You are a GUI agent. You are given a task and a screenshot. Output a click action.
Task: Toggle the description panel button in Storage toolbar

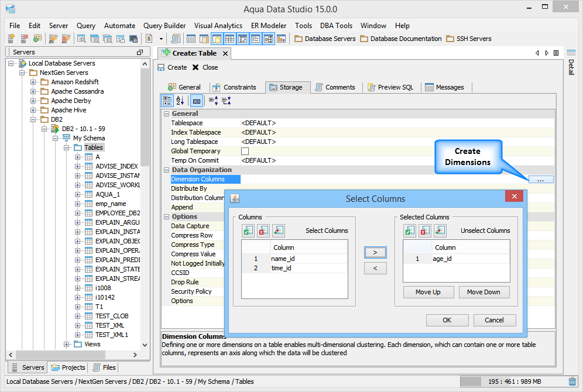click(197, 101)
